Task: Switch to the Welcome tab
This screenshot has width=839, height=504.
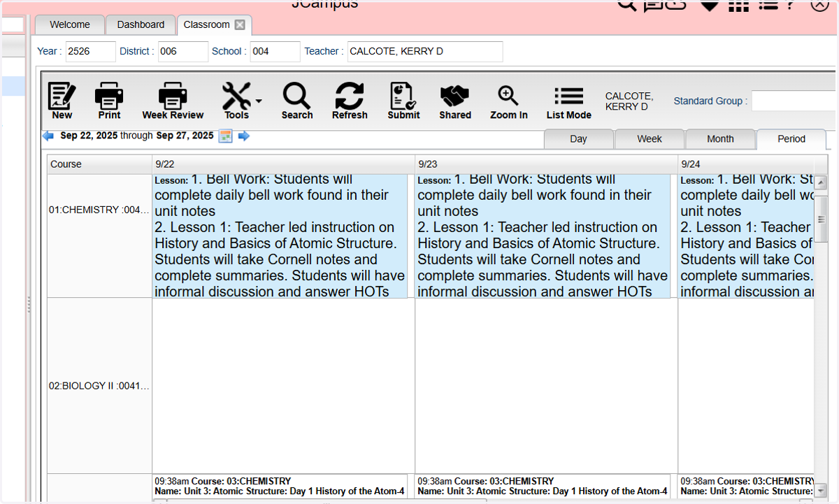Action: coord(70,24)
